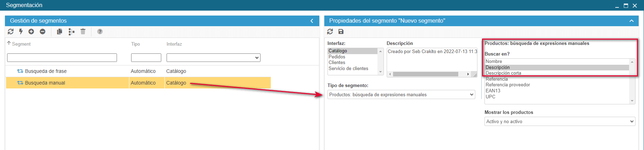The width and height of the screenshot is (644, 150).
Task: Click the lightning bolt icon in segment toolbar
Action: pos(21,31)
